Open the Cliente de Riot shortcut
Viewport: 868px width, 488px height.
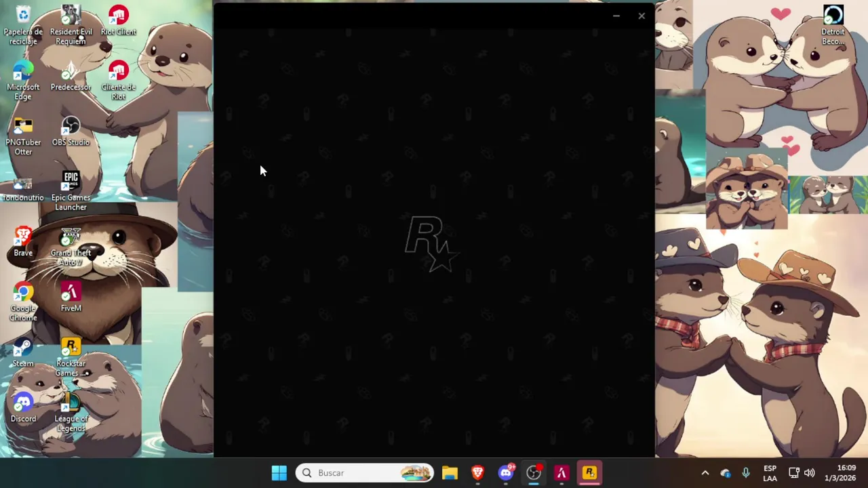[x=119, y=81]
